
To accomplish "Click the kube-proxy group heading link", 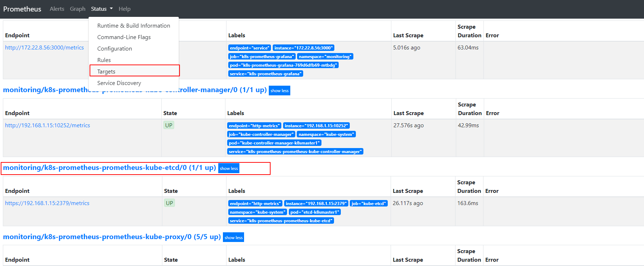I will (111, 237).
